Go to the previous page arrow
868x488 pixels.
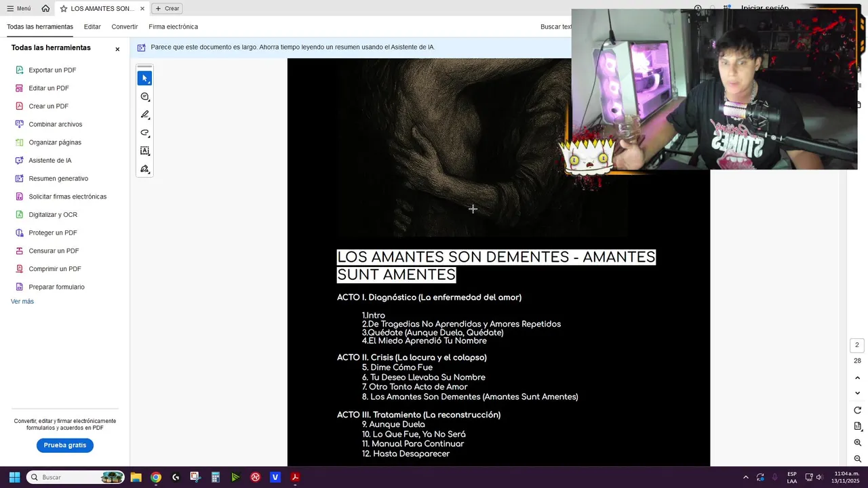pyautogui.click(x=857, y=378)
